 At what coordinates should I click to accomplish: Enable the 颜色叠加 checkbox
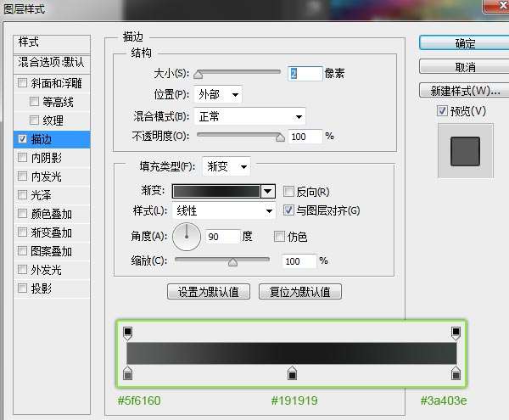tap(22, 214)
